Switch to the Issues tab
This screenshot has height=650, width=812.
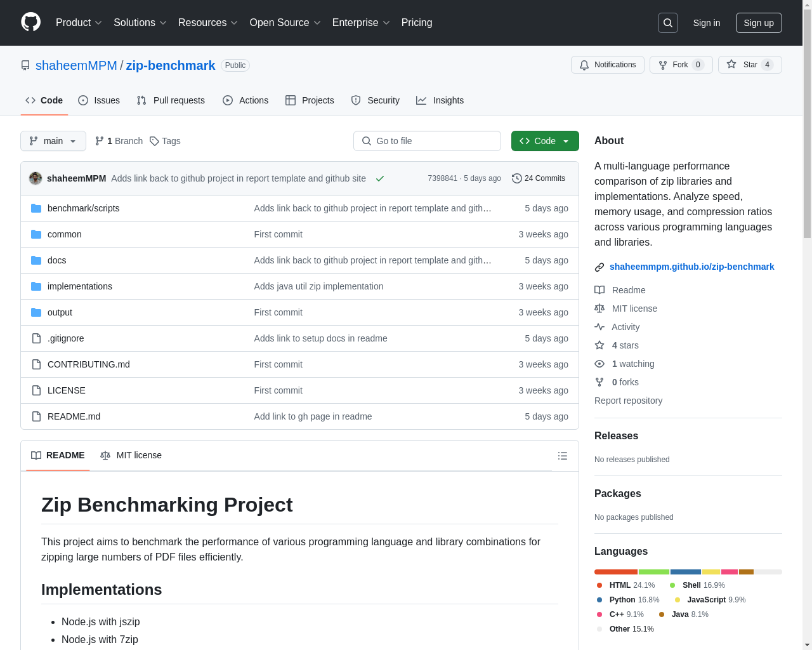click(x=99, y=100)
